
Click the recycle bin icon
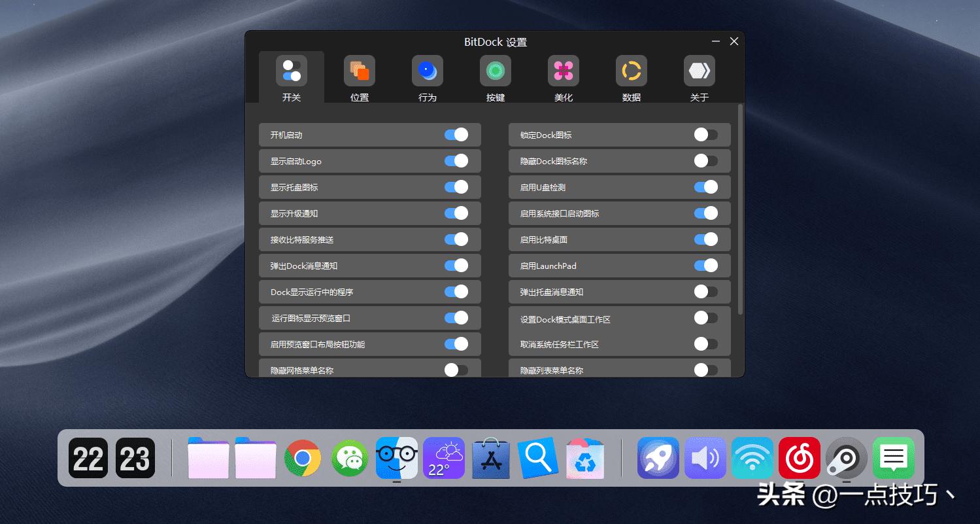coord(584,458)
